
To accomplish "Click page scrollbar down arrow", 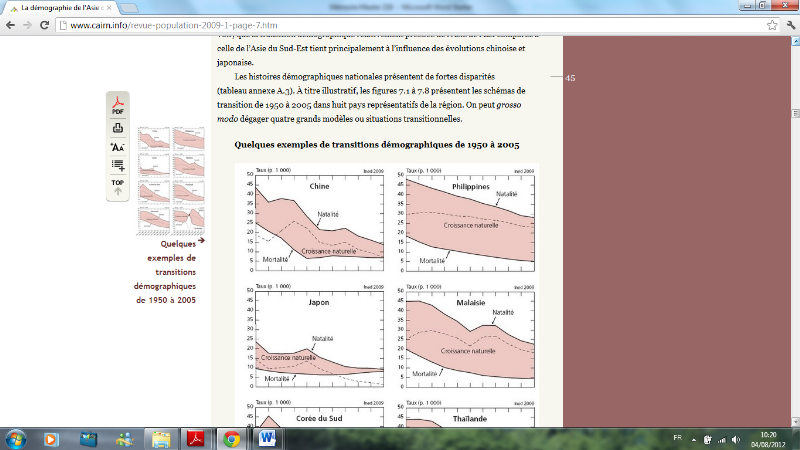I will [x=795, y=422].
